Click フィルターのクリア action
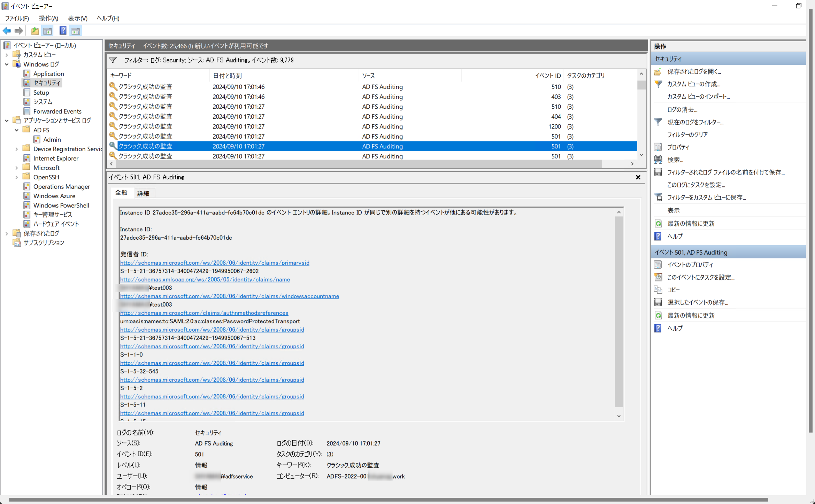This screenshot has width=815, height=504. click(687, 134)
